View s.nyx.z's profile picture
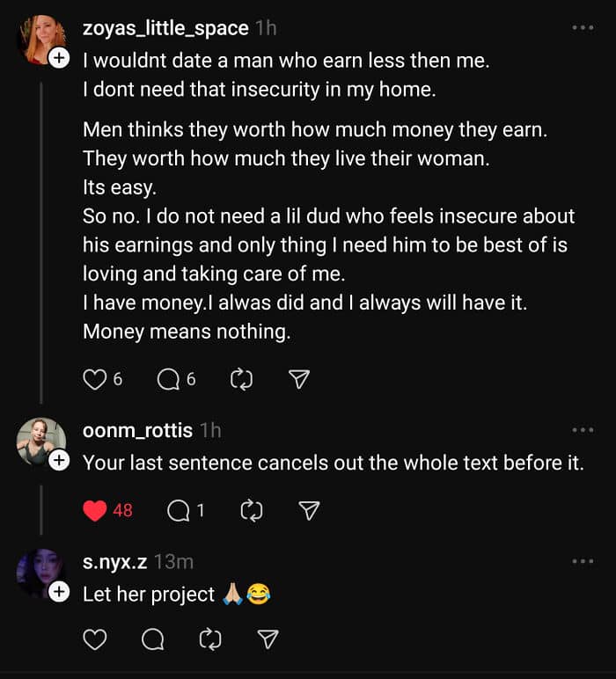The image size is (616, 679). [39, 572]
